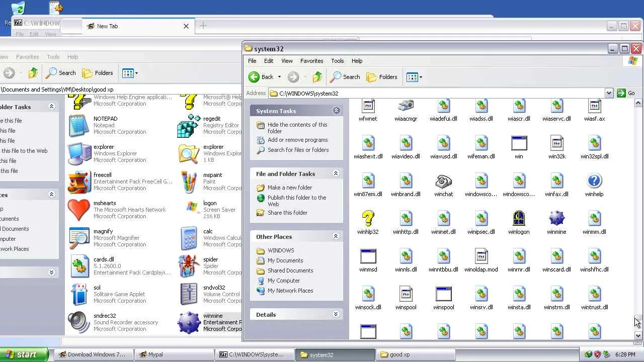This screenshot has width=644, height=362.
Task: Select the winchat telephone icon
Action: (443, 181)
